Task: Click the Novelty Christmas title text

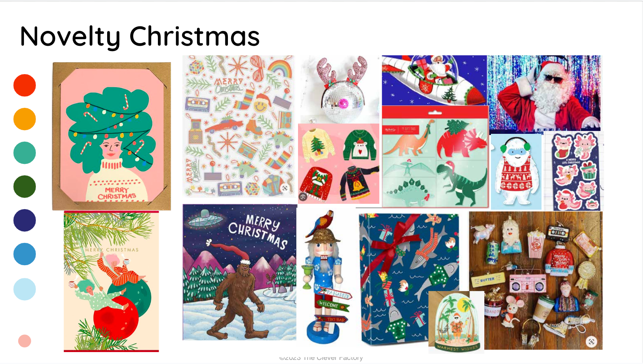Action: [140, 36]
